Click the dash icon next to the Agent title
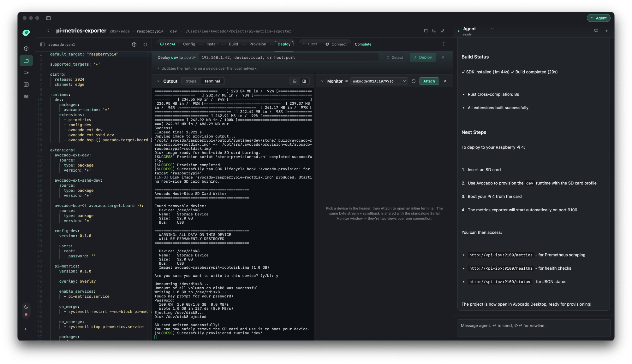The height and width of the screenshot is (364, 632). click(x=485, y=29)
